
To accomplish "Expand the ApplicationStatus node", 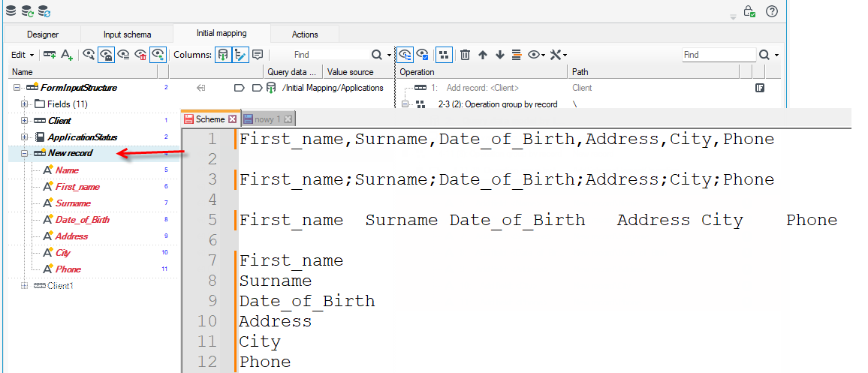I will 24,137.
